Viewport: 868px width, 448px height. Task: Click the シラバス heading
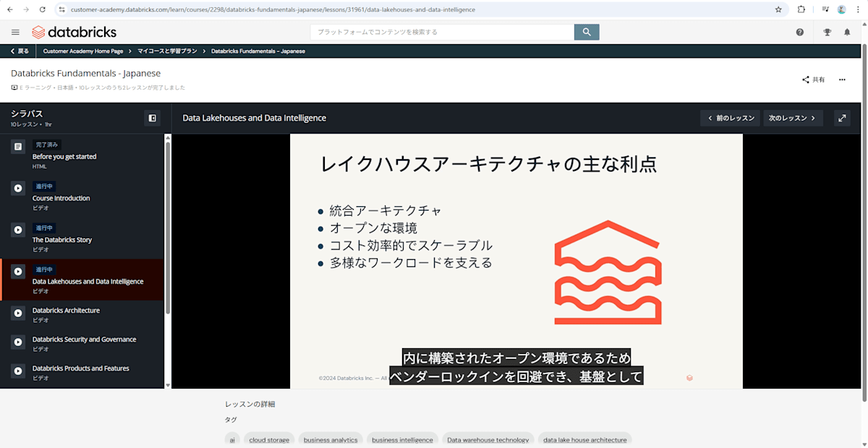point(27,114)
